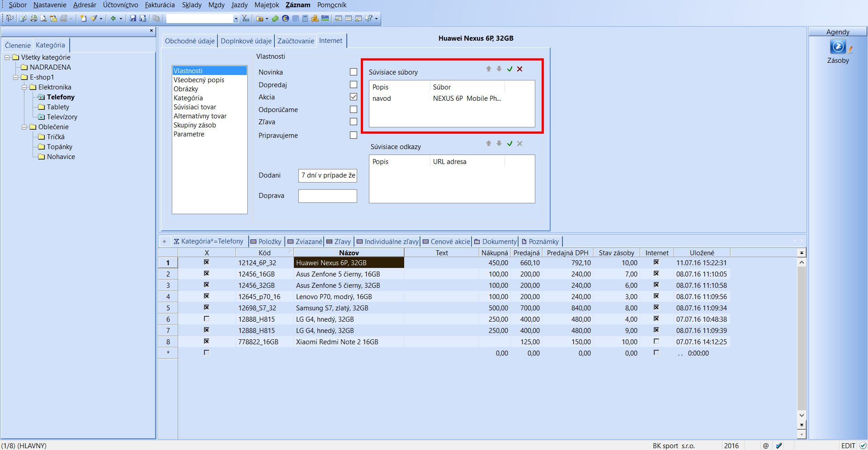
Task: Confirm related files with green checkmark
Action: (x=509, y=69)
